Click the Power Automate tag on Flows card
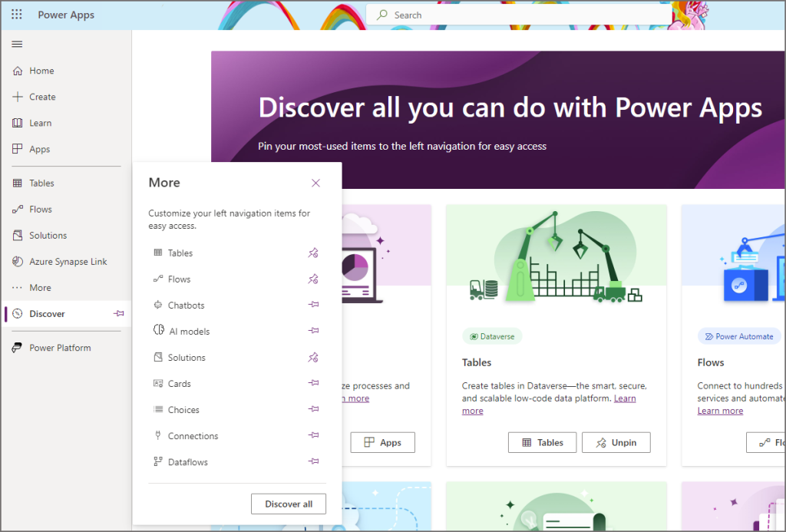The width and height of the screenshot is (786, 532). (x=739, y=336)
